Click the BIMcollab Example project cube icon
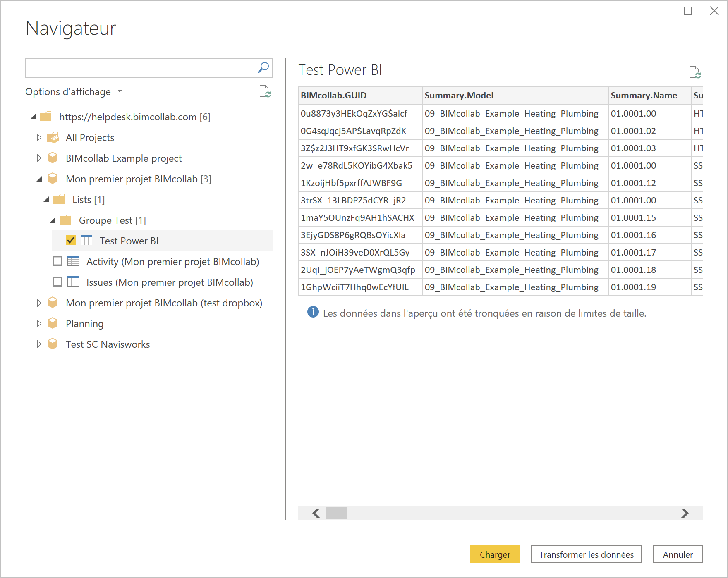This screenshot has height=578, width=728. (53, 158)
